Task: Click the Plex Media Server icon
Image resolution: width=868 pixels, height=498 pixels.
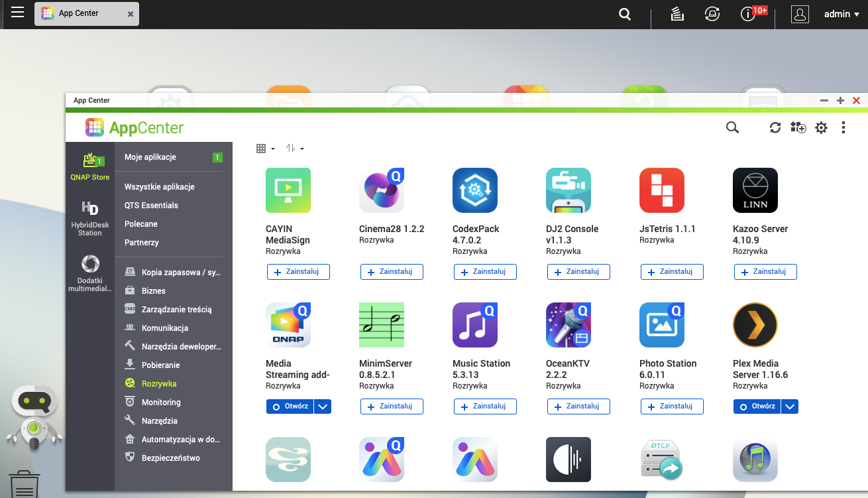Action: (755, 325)
